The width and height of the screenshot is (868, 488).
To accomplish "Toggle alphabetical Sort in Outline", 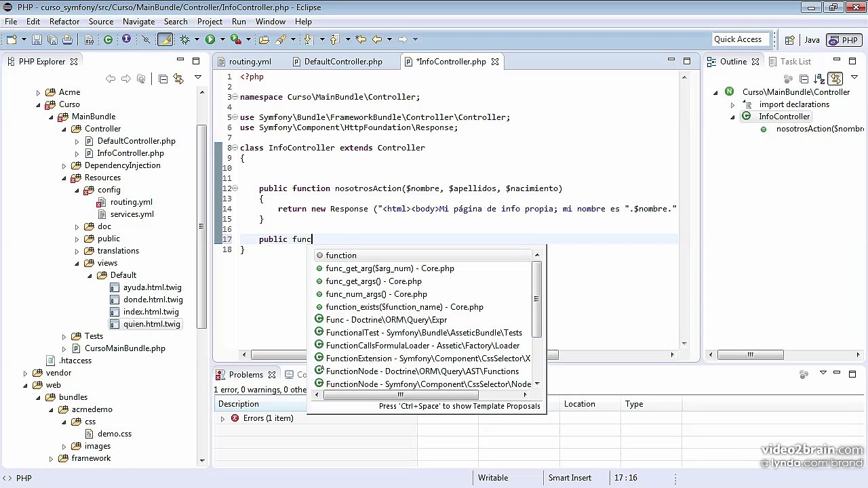I will 819,79.
